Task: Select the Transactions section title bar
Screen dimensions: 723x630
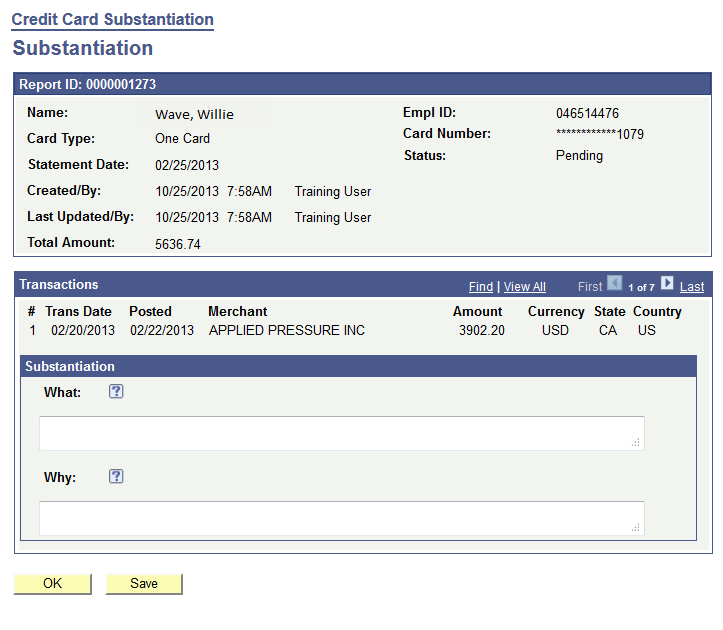Action: (200, 285)
